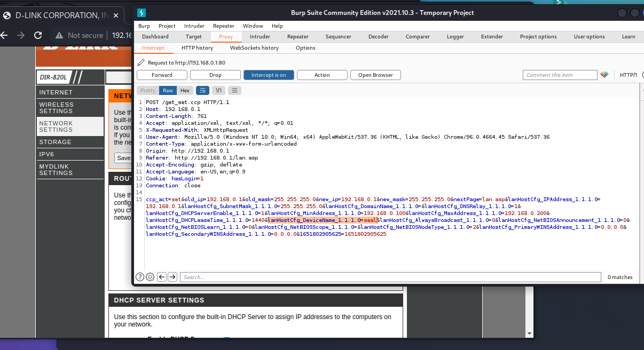Click the Burp Suite logo in title bar

coord(142,13)
